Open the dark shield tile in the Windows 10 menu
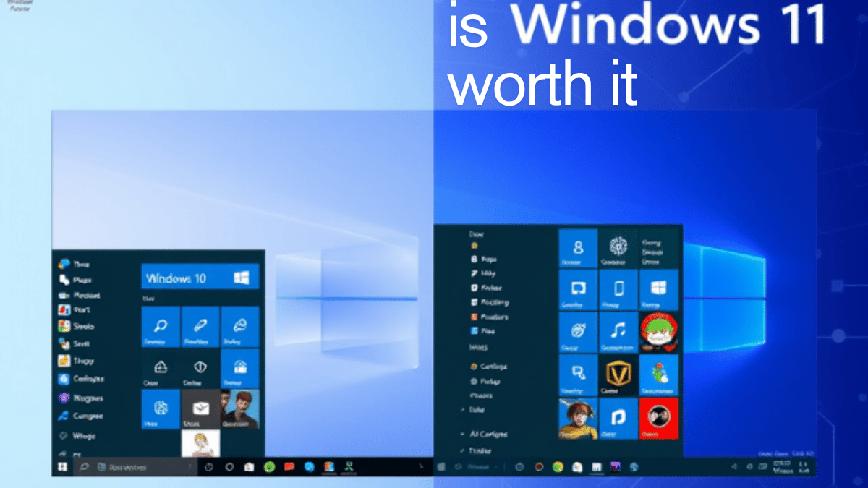This screenshot has width=868, height=488. [x=200, y=368]
